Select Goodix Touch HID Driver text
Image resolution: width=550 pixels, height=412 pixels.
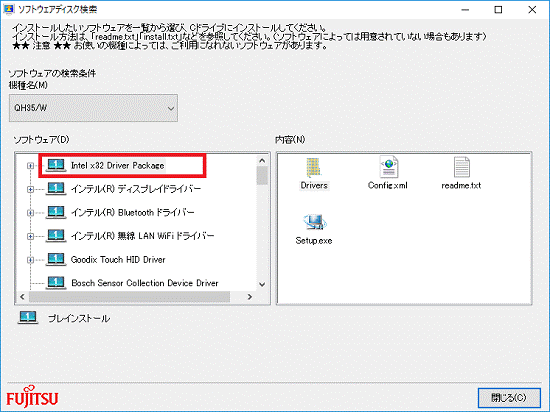tap(118, 259)
